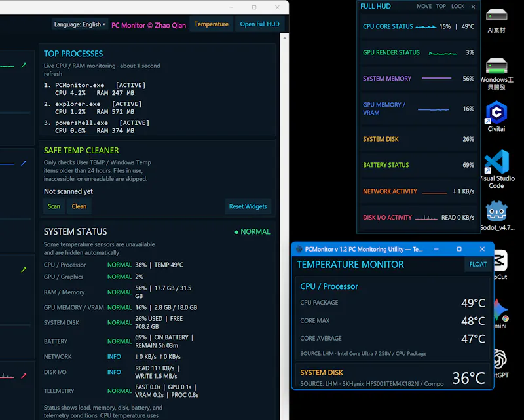Click the PC Monitor © Zhao Qian label
The height and width of the screenshot is (420, 524).
[149, 25]
